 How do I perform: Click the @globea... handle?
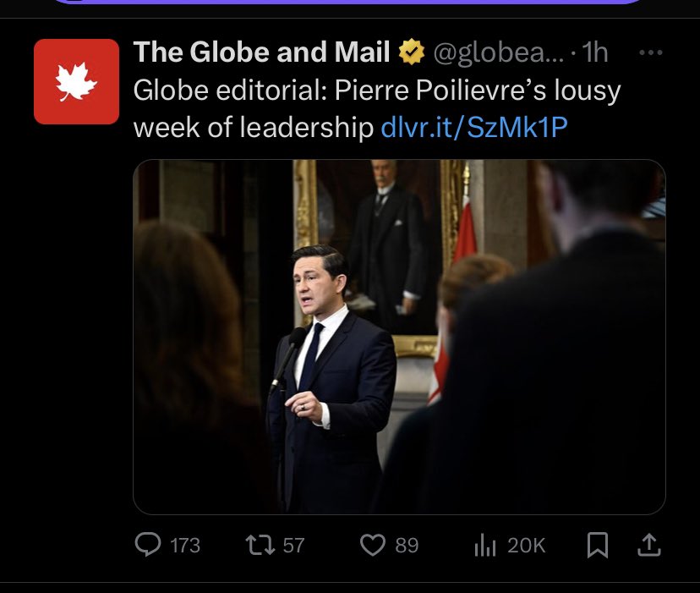(494, 52)
